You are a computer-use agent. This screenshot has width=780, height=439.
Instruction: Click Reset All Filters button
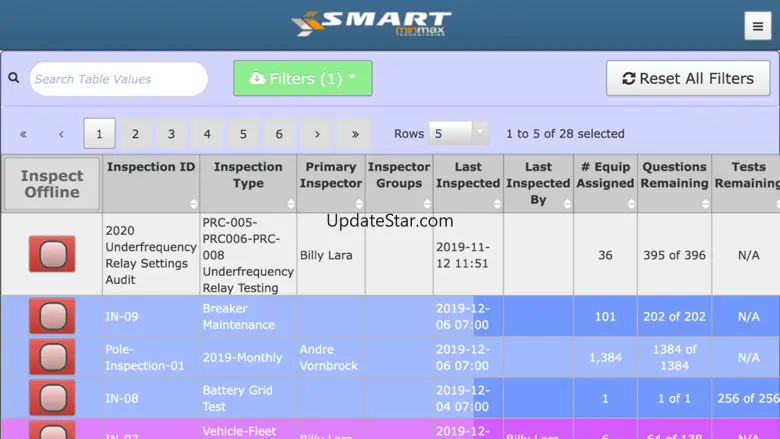point(688,78)
